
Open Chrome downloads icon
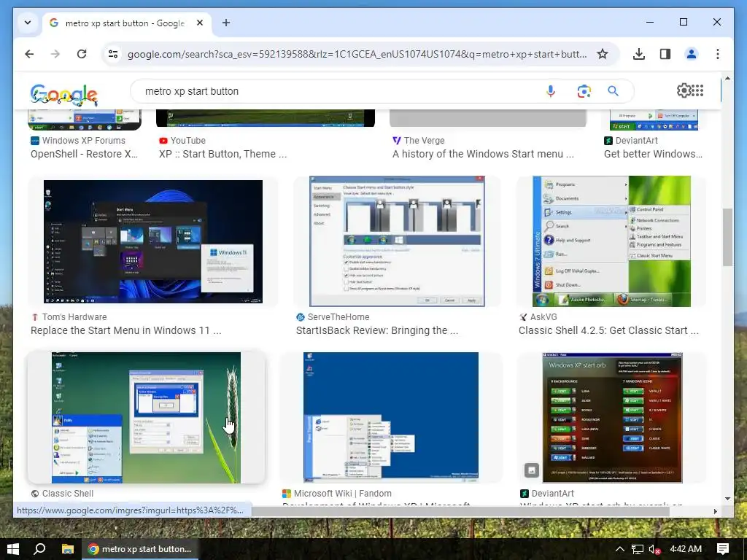coord(639,54)
